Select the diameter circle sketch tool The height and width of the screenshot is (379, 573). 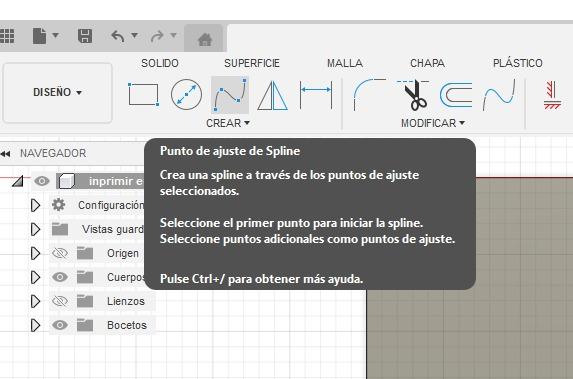coord(186,95)
